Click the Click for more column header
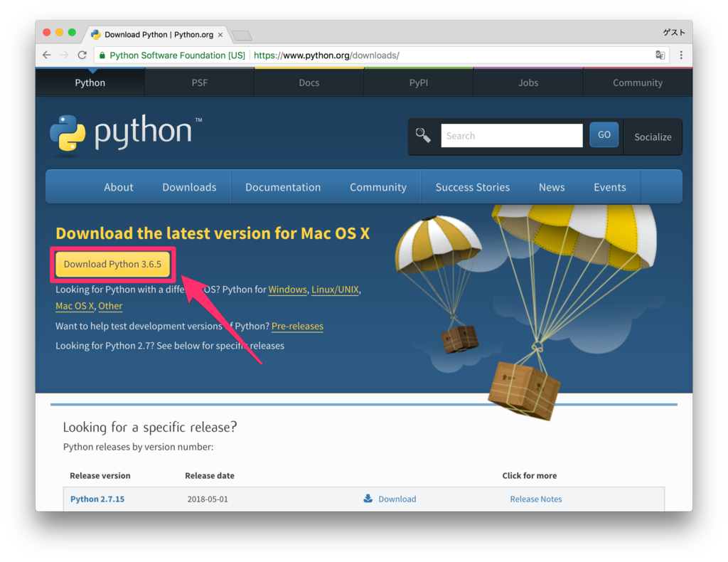 click(529, 476)
